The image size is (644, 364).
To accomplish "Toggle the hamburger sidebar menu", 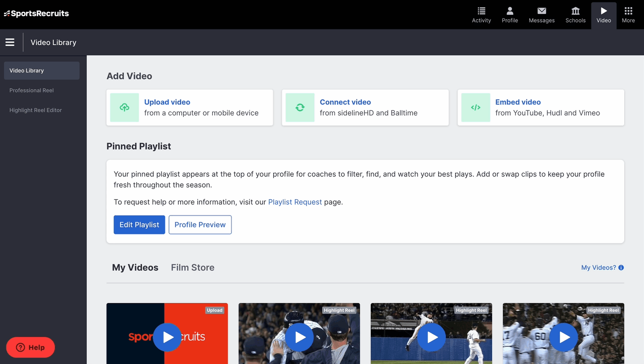I will click(10, 42).
